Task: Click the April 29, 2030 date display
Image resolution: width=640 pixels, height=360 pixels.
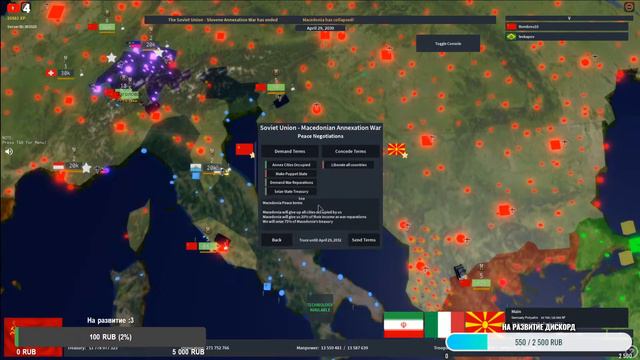Action: click(x=320, y=28)
